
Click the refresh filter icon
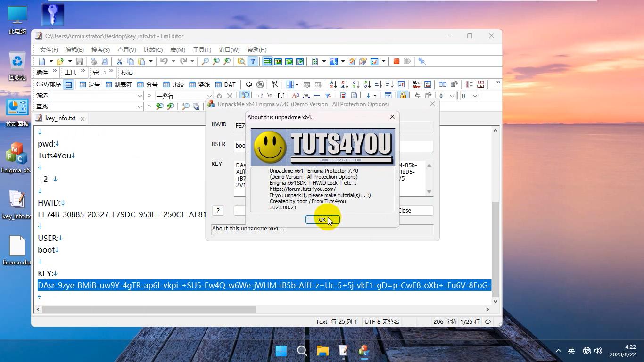click(x=219, y=96)
